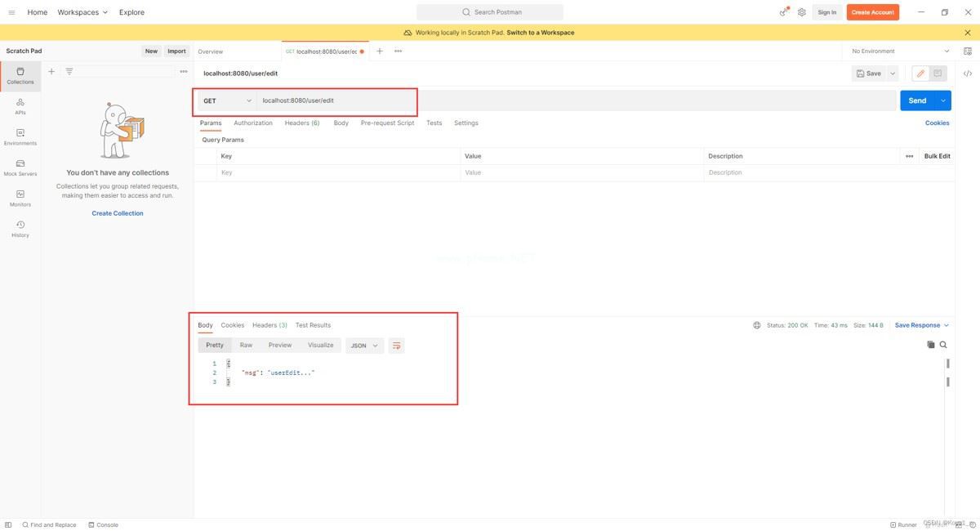Viewport: 980px width, 531px height.
Task: Open Mock Servers in sidebar
Action: 20,167
